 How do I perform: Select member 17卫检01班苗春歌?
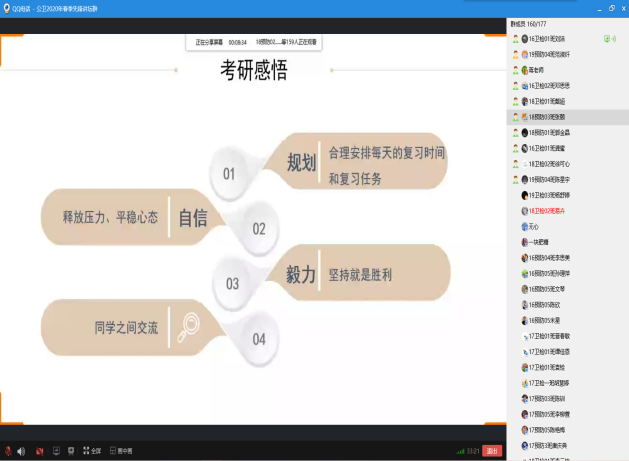point(568,336)
